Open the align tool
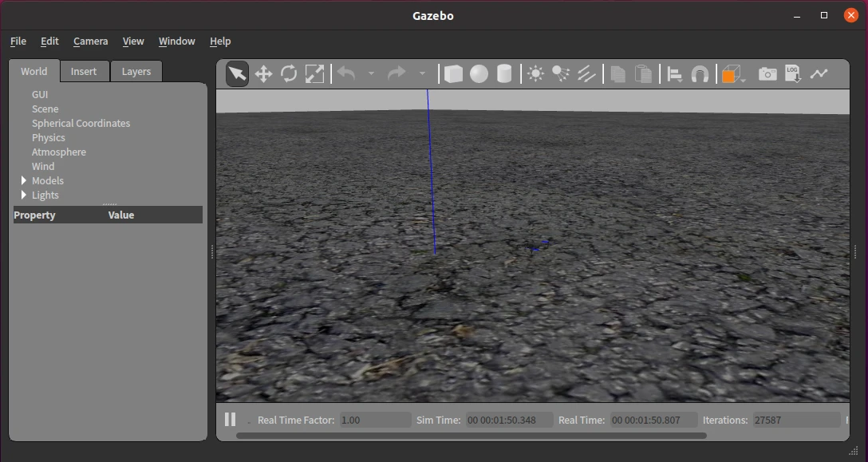 [x=674, y=73]
